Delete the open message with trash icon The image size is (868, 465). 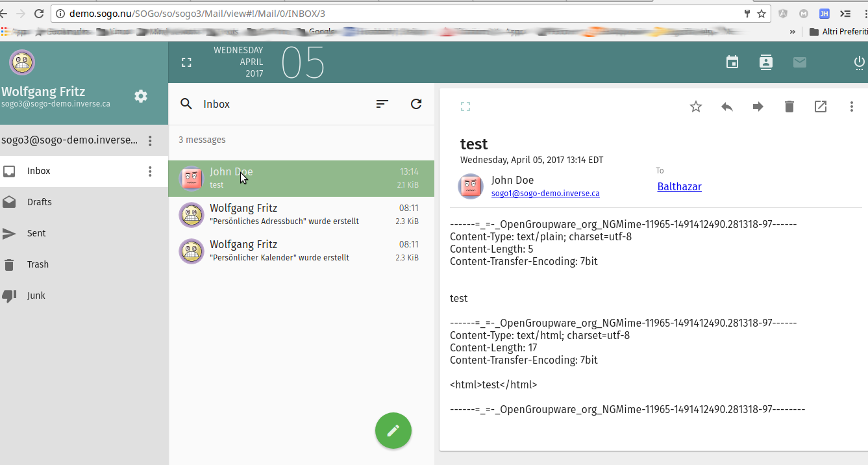(789, 107)
